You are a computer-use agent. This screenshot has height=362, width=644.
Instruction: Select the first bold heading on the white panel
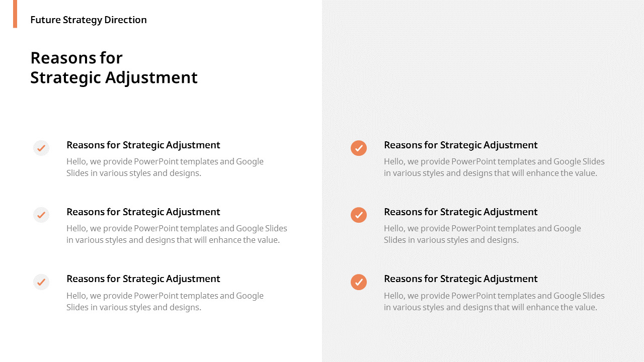coord(143,145)
